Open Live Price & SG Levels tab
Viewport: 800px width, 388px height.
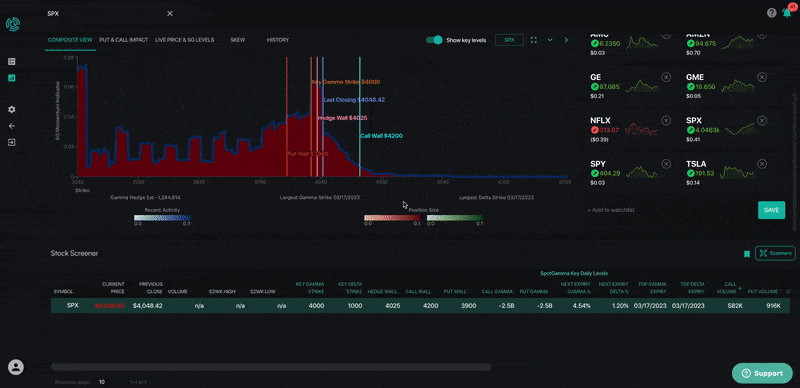pos(185,40)
